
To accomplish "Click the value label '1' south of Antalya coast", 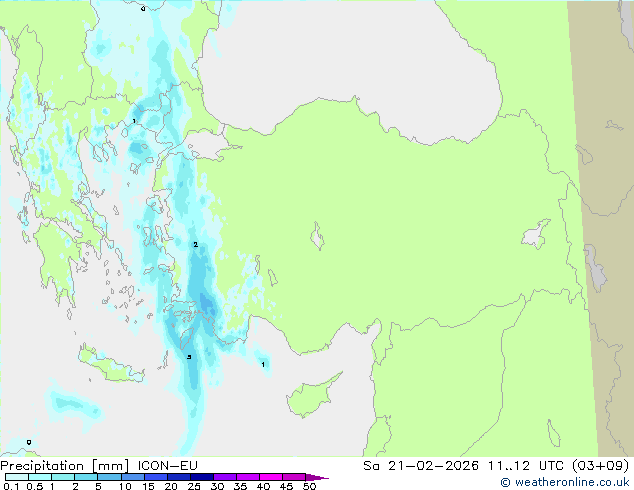I will pos(263,365).
